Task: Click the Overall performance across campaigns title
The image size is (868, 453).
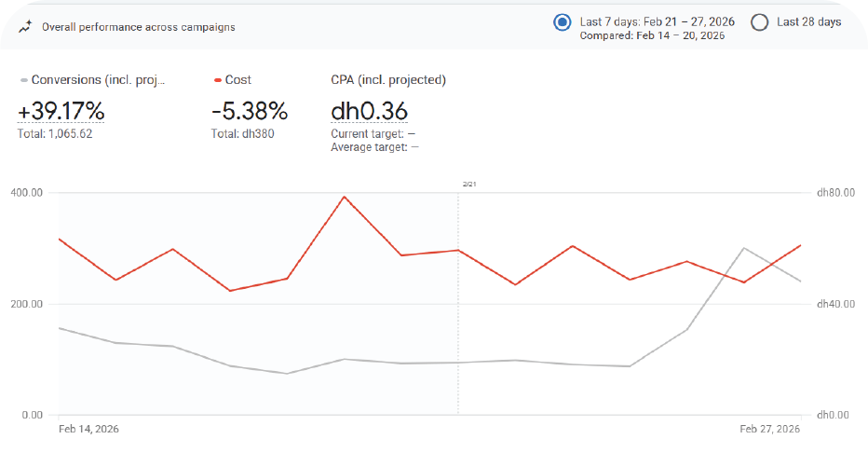Action: (x=139, y=27)
